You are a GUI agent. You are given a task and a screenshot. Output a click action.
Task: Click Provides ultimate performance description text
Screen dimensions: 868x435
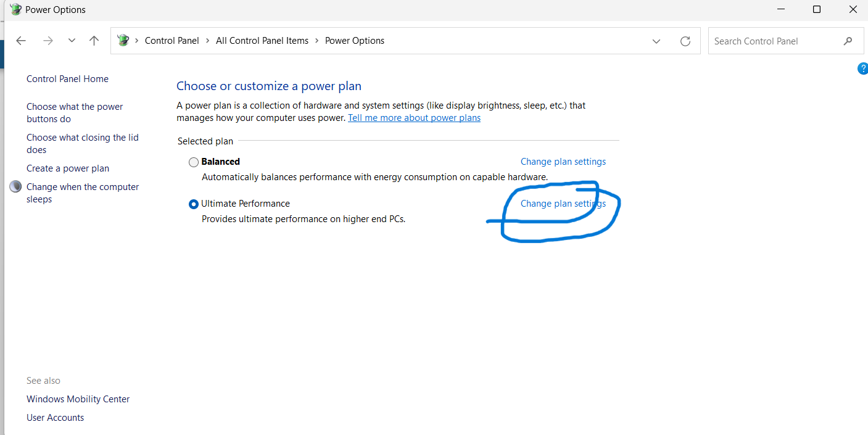click(304, 219)
